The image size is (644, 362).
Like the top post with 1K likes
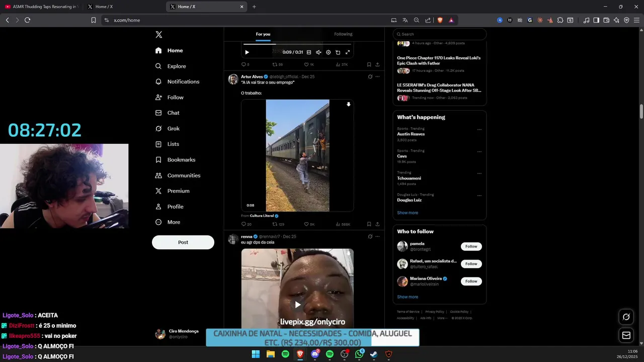(x=309, y=64)
